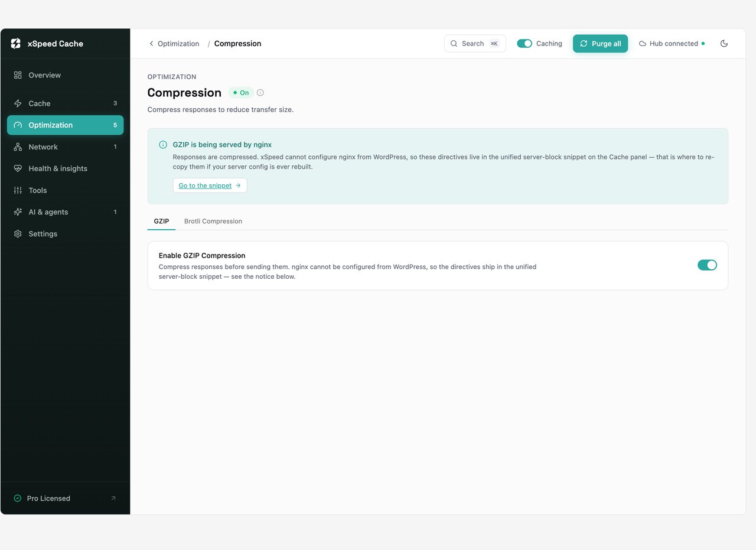
Task: Disable the Enable GZIP Compression switch
Action: point(707,265)
